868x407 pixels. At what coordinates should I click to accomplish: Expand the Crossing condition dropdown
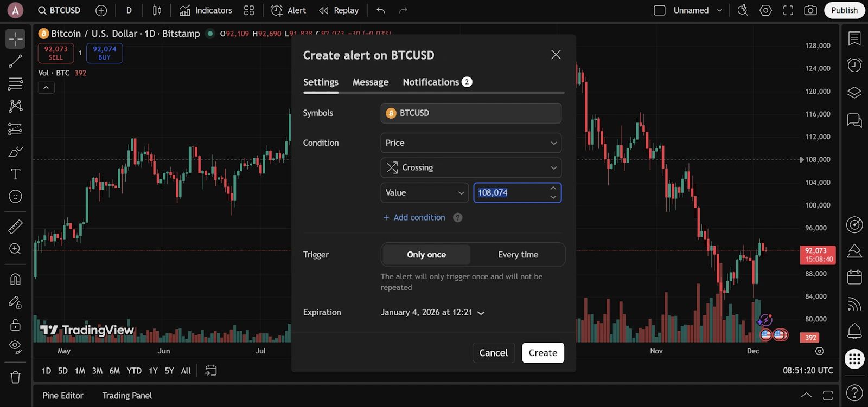click(470, 168)
